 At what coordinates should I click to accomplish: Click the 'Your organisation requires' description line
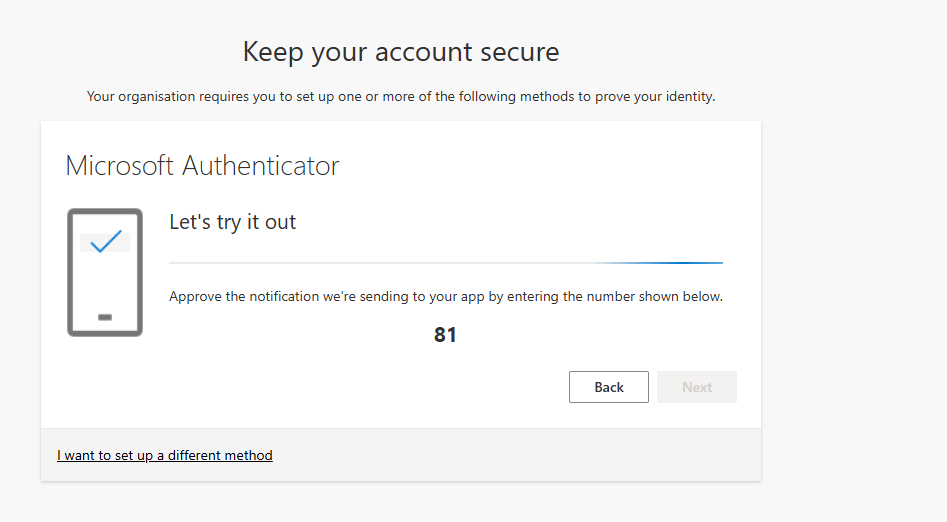(401, 97)
